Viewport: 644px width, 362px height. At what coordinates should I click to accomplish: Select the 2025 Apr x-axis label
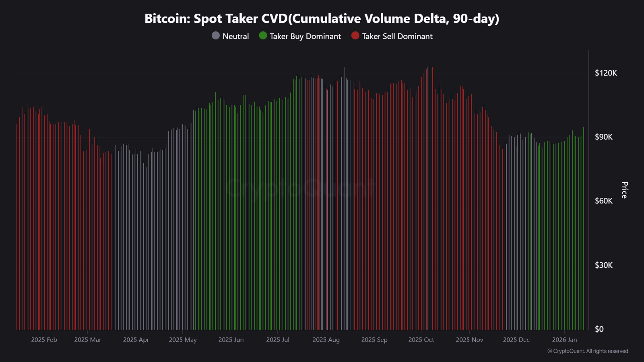click(136, 340)
